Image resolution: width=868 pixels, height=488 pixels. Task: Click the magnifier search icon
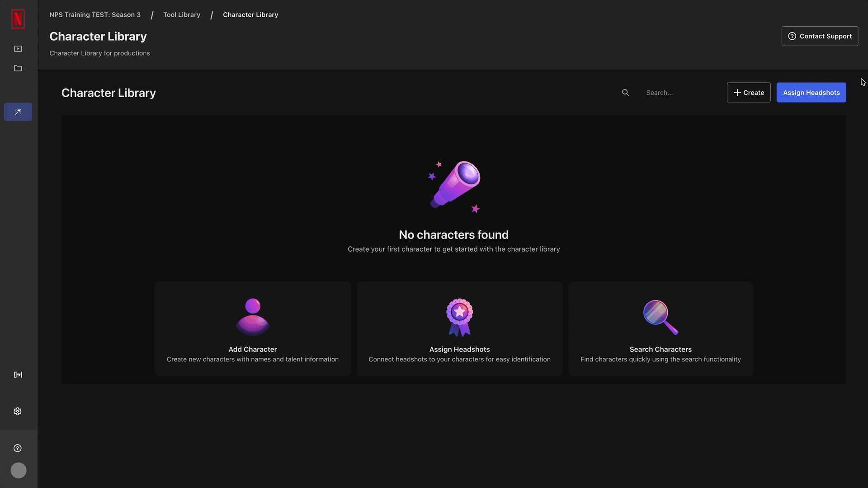pyautogui.click(x=625, y=93)
